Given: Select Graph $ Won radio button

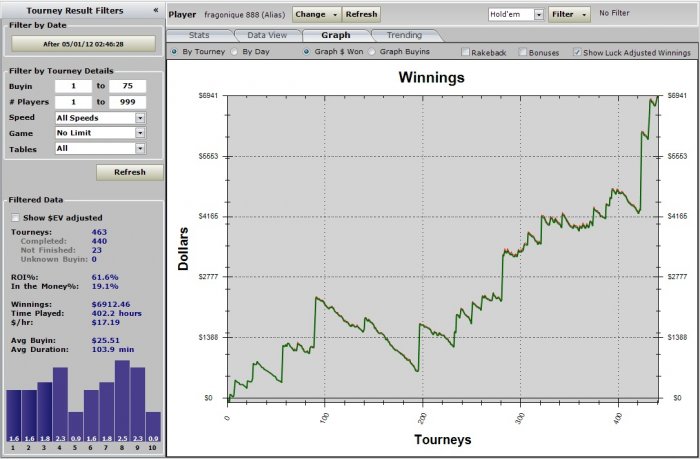Looking at the screenshot, I should pyautogui.click(x=306, y=52).
